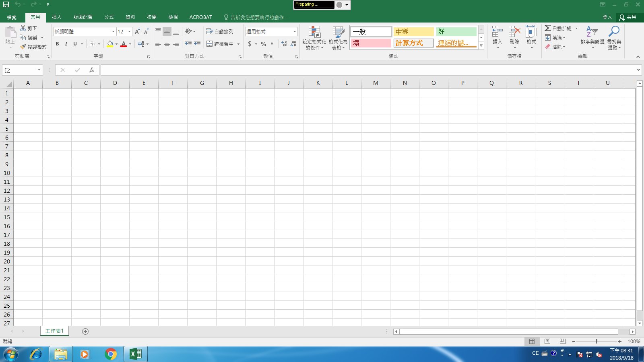Viewport: 644px width, 362px height.
Task: Insert cells with 插入 icon
Action: (x=497, y=37)
